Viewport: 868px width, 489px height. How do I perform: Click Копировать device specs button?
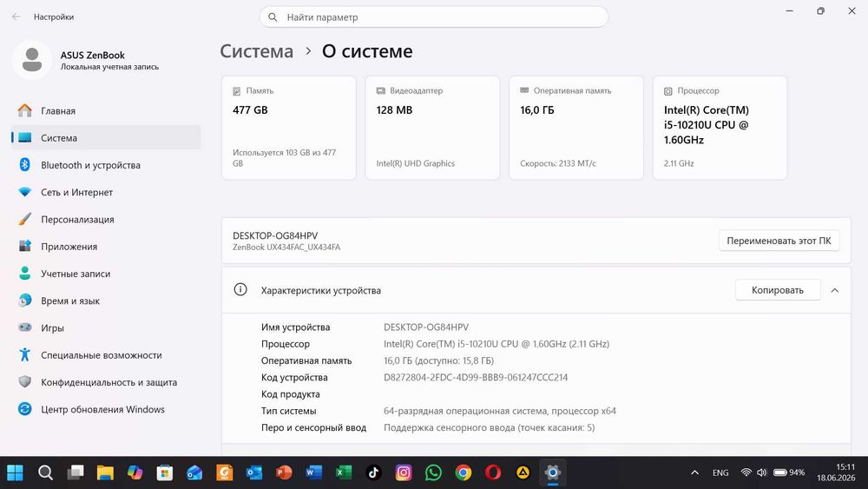click(777, 290)
